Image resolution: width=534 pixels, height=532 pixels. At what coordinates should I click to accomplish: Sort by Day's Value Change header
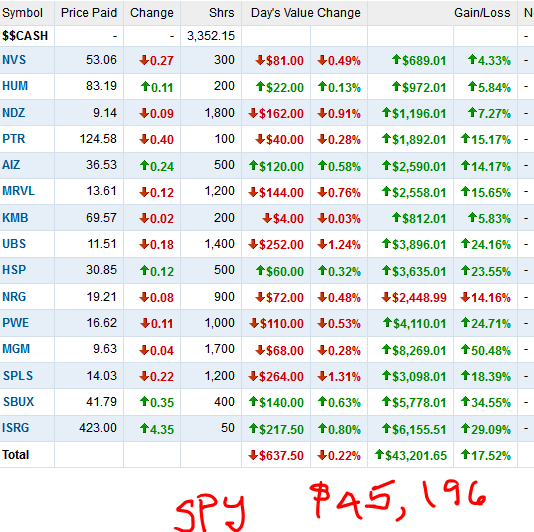pyautogui.click(x=305, y=13)
